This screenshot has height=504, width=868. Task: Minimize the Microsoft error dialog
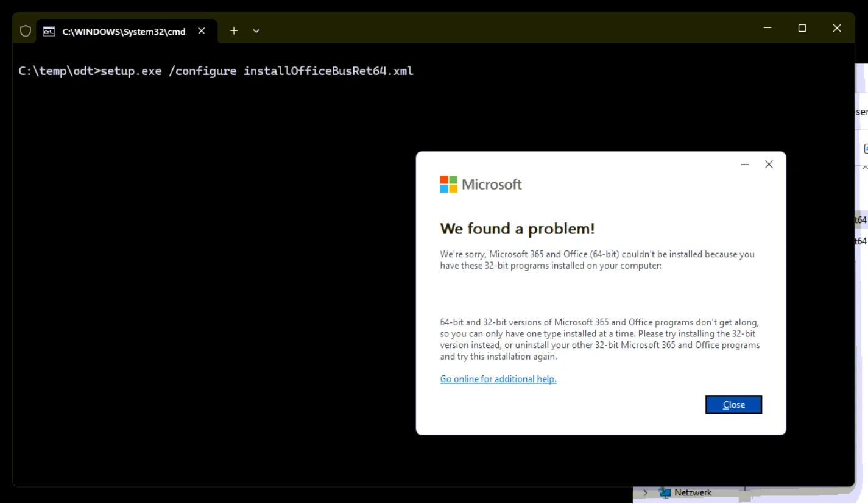(744, 165)
